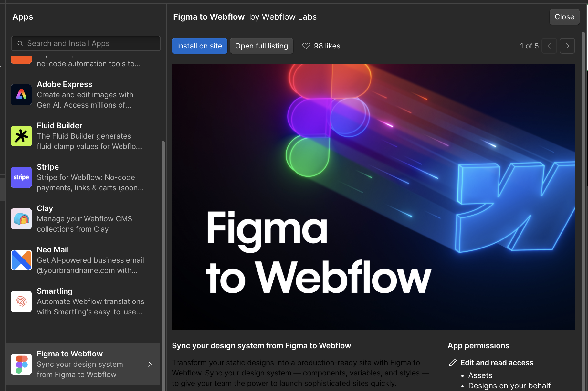Screen dimensions: 588x391
Task: Click the 98 likes text
Action: (327, 46)
